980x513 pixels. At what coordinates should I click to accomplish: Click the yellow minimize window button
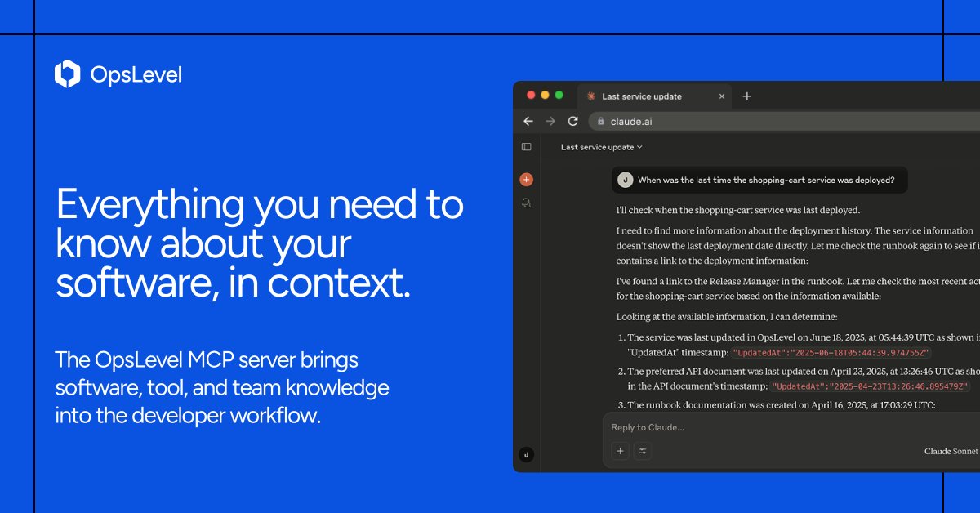[545, 95]
